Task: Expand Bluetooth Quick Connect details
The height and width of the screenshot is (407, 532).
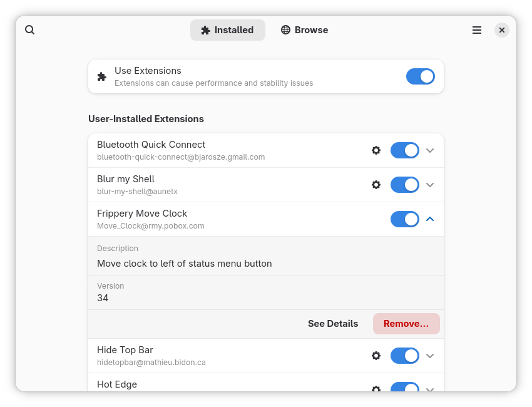Action: tap(430, 150)
